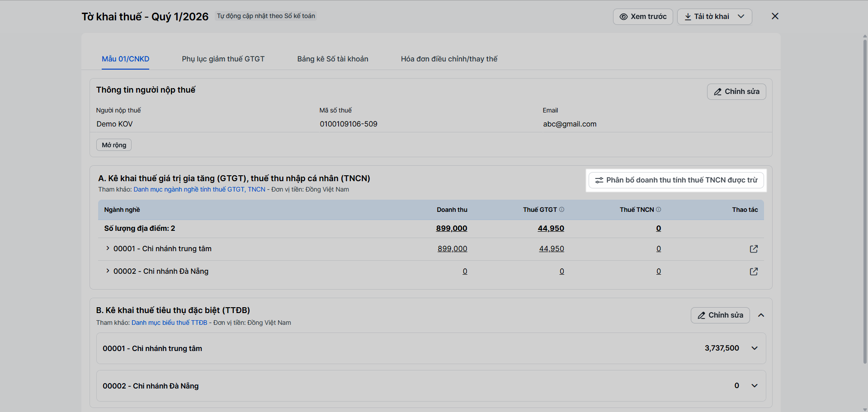Click Mở rộng to expand taxpayer info
This screenshot has height=412, width=868.
[114, 145]
